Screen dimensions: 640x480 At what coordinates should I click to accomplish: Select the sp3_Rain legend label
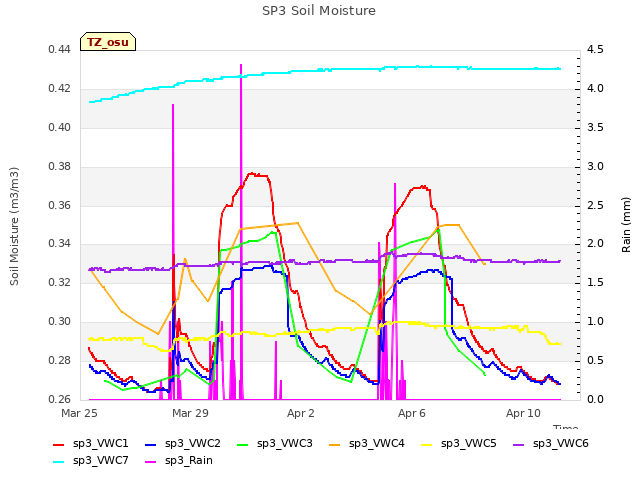pos(189,461)
